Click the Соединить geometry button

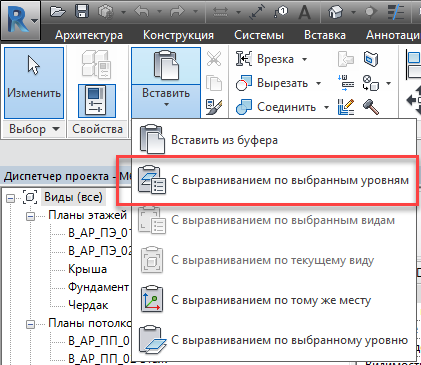[x=277, y=107]
